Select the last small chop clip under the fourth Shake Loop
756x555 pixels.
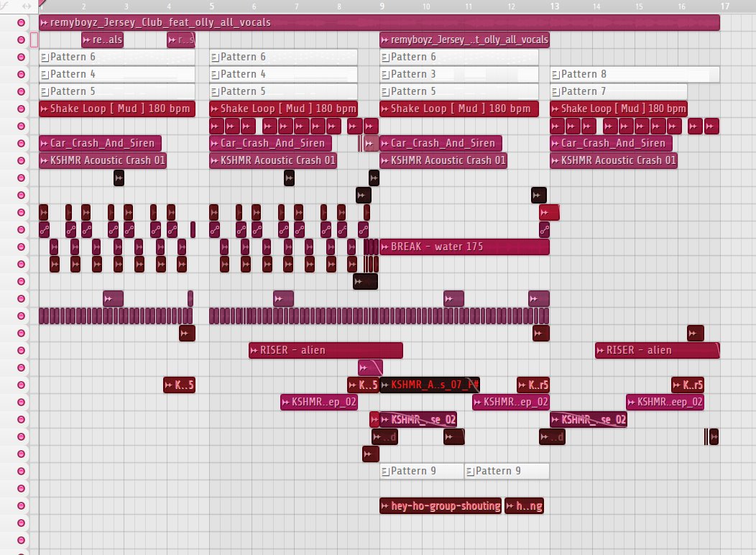[711, 127]
